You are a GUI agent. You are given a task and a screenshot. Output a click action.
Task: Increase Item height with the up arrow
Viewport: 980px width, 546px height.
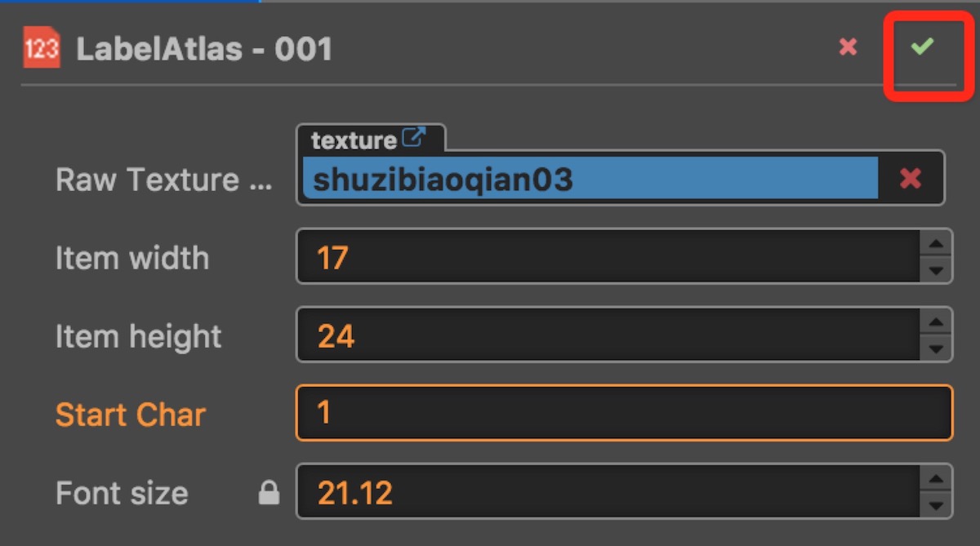click(936, 322)
